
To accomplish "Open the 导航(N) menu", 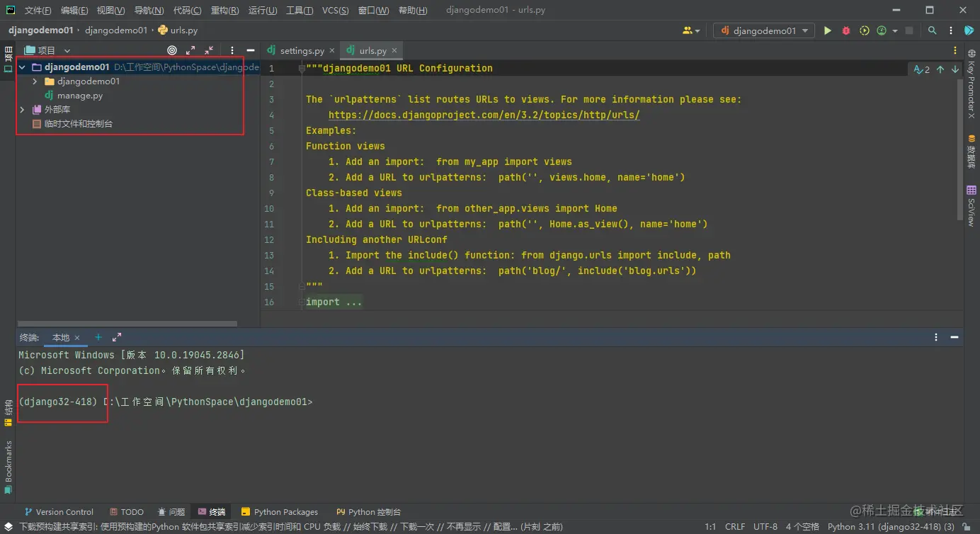I will pos(149,11).
